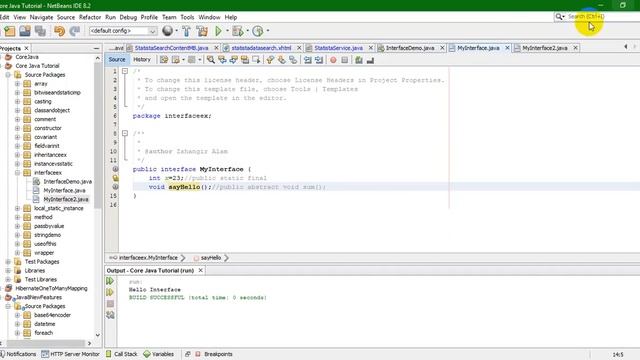Image resolution: width=640 pixels, height=360 pixels.
Task: Open the Notifications status item
Action: [18, 354]
